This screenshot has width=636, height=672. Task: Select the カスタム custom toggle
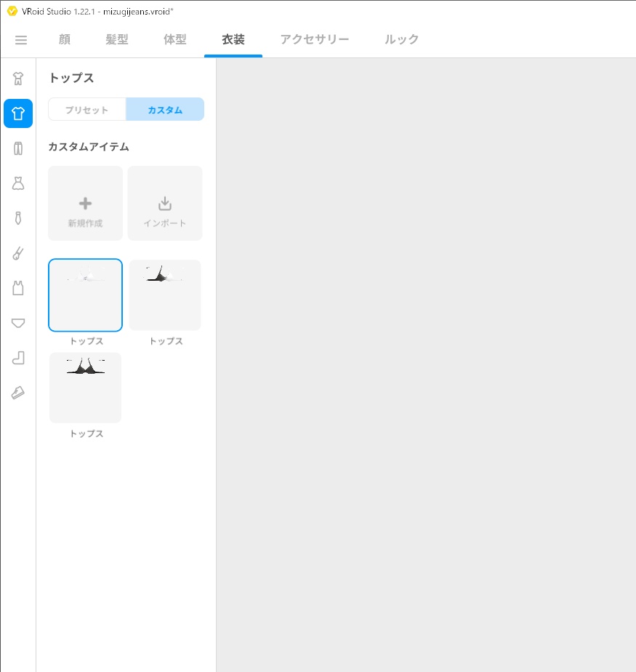[x=165, y=109]
